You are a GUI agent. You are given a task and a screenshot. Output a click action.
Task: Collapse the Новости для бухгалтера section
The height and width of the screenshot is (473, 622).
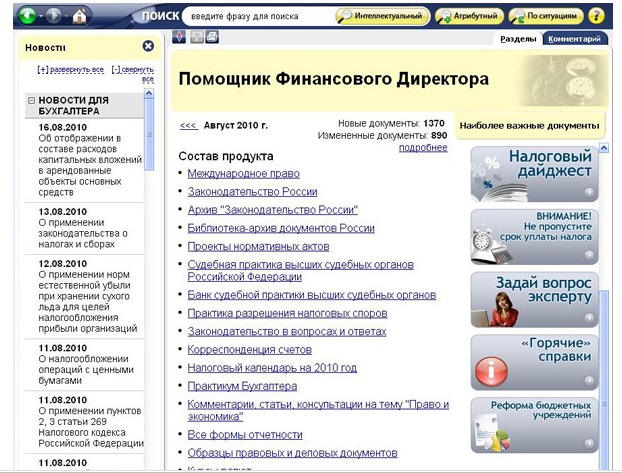31,100
